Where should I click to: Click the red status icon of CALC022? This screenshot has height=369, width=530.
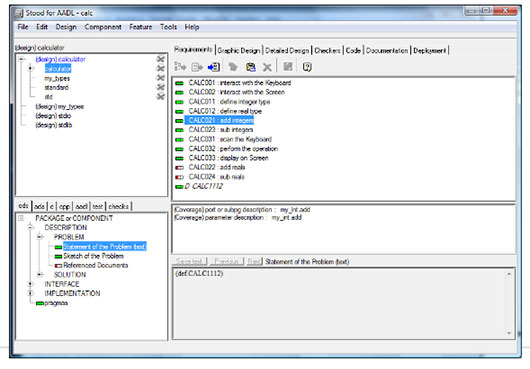tap(179, 168)
